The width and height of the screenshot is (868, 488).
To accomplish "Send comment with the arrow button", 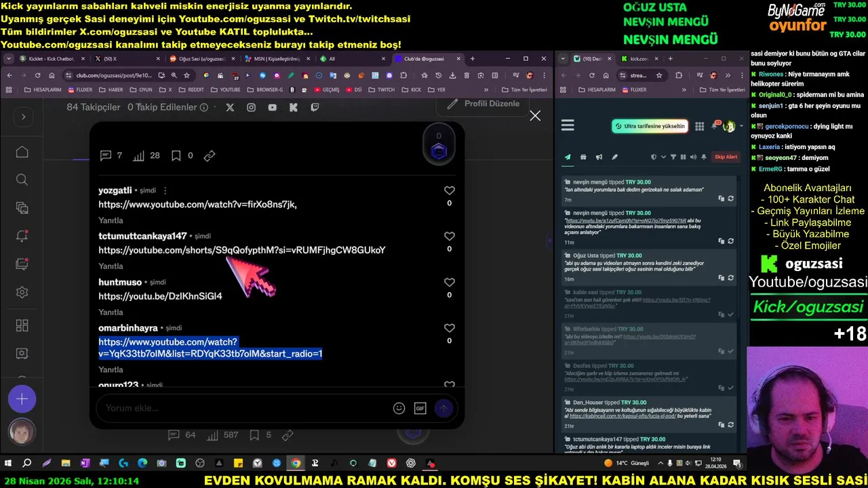I will (x=443, y=408).
